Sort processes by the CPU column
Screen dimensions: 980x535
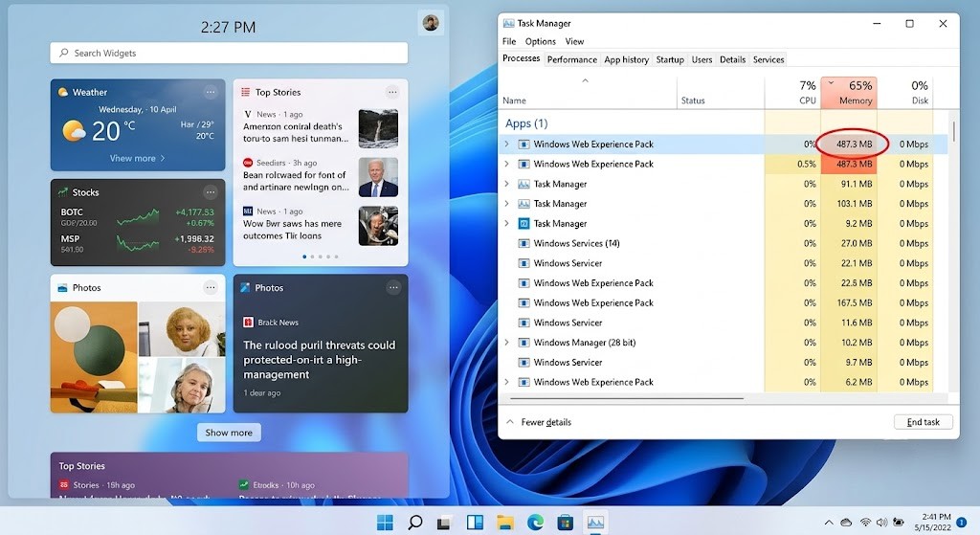tap(792, 92)
